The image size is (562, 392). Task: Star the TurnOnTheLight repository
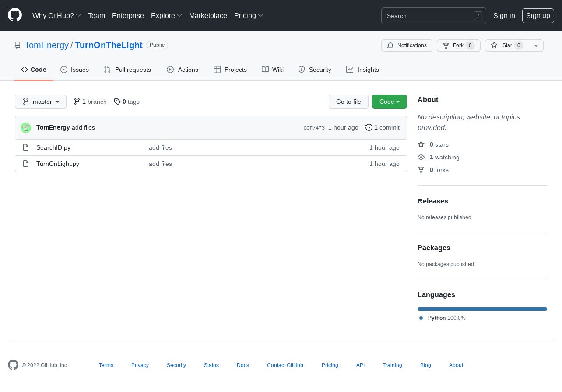[x=507, y=45]
